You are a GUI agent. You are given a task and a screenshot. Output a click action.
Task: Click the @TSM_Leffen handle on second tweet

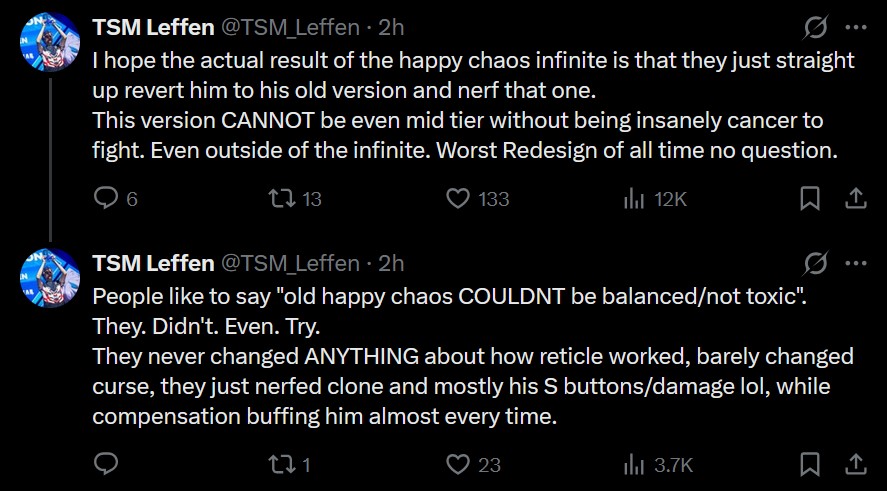(290, 263)
